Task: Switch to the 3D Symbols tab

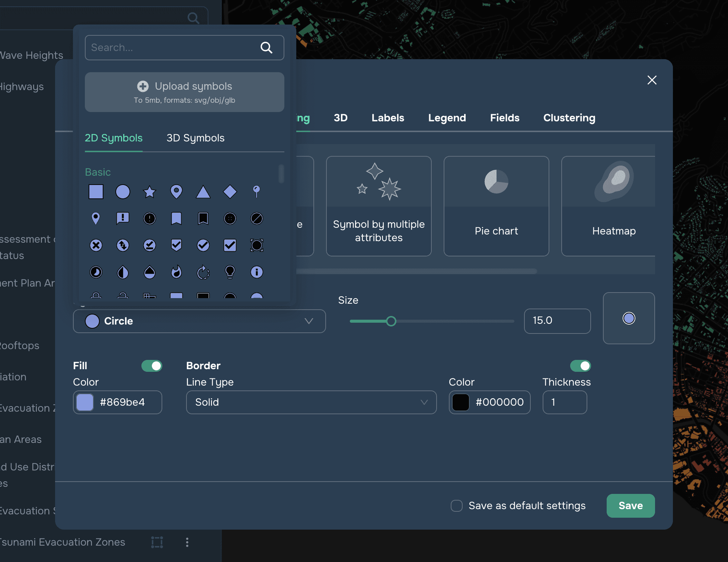Action: [195, 138]
